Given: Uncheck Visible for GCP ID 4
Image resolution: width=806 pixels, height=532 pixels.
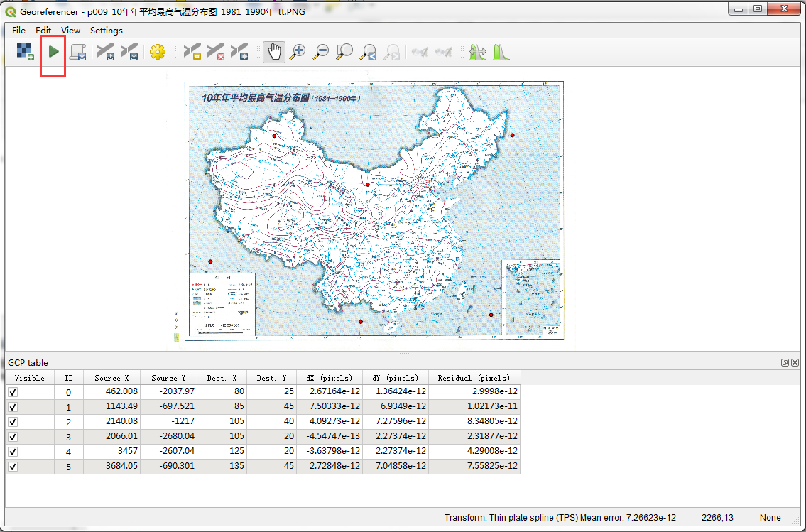Looking at the screenshot, I should click(x=13, y=452).
